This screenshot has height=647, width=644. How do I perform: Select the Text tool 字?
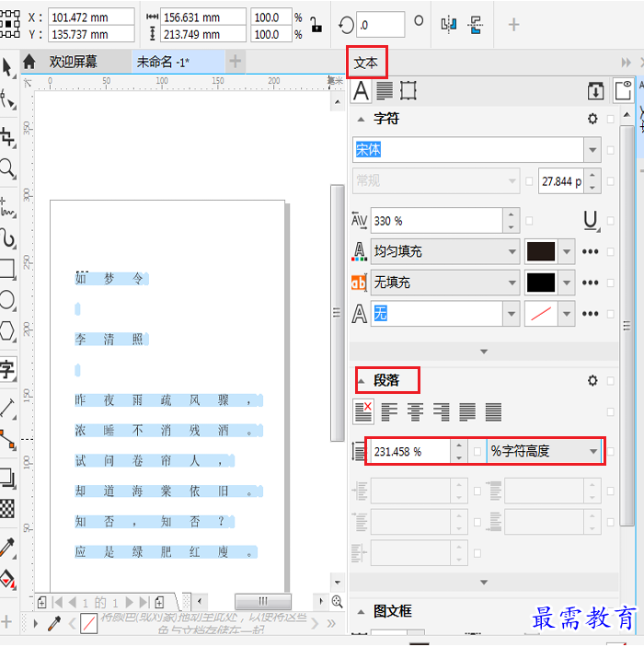click(x=7, y=369)
